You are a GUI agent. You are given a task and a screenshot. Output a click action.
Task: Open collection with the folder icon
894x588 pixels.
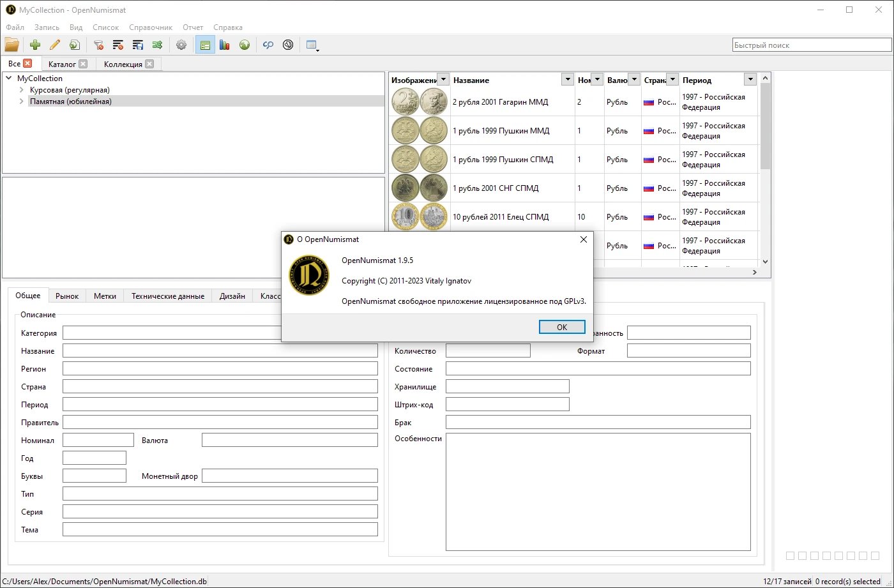pyautogui.click(x=11, y=45)
